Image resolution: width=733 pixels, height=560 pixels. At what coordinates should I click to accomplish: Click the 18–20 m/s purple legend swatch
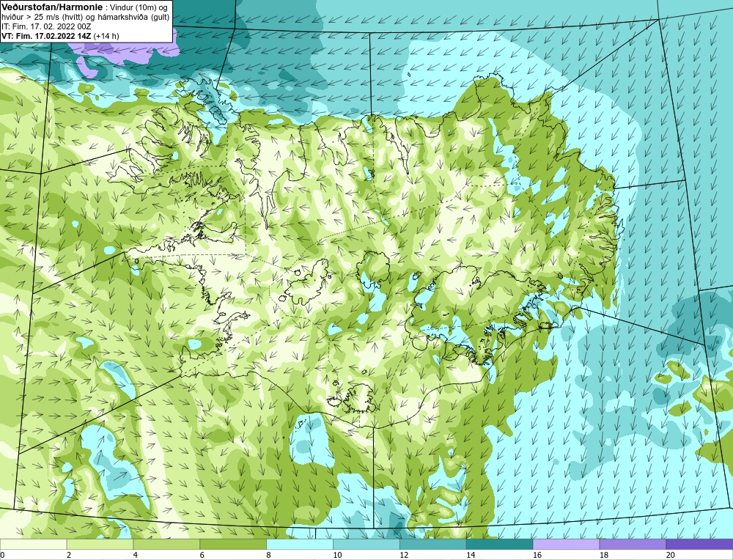pos(633,544)
